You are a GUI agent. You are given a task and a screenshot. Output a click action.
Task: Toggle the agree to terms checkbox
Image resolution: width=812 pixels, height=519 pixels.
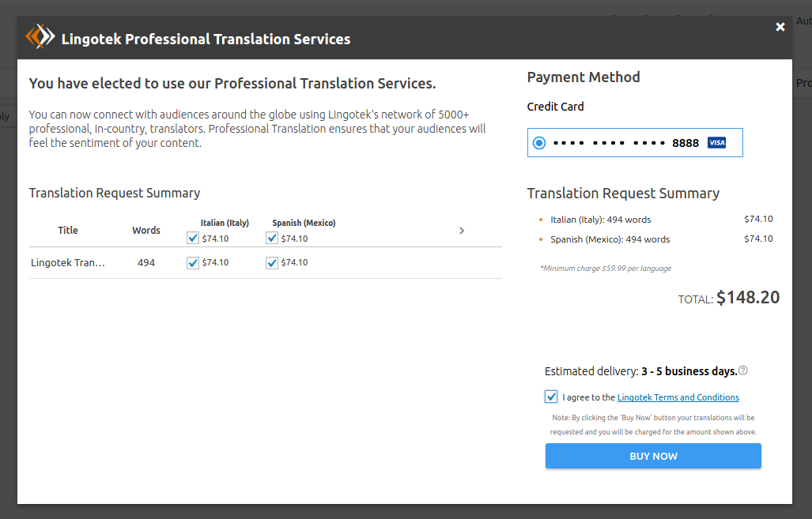[551, 397]
